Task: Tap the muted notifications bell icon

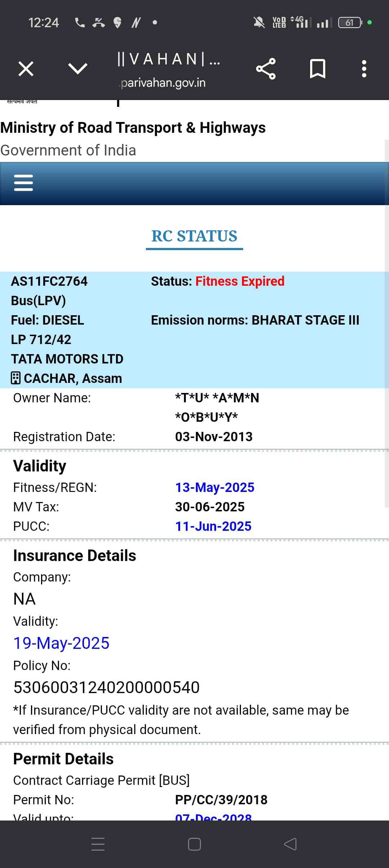Action: pos(259,23)
